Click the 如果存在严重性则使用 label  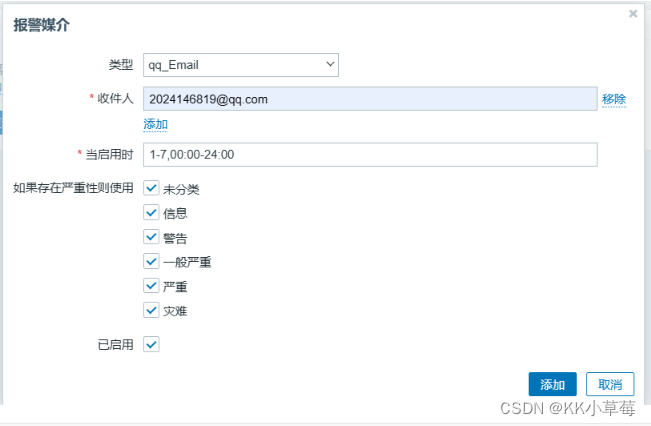[x=73, y=188]
